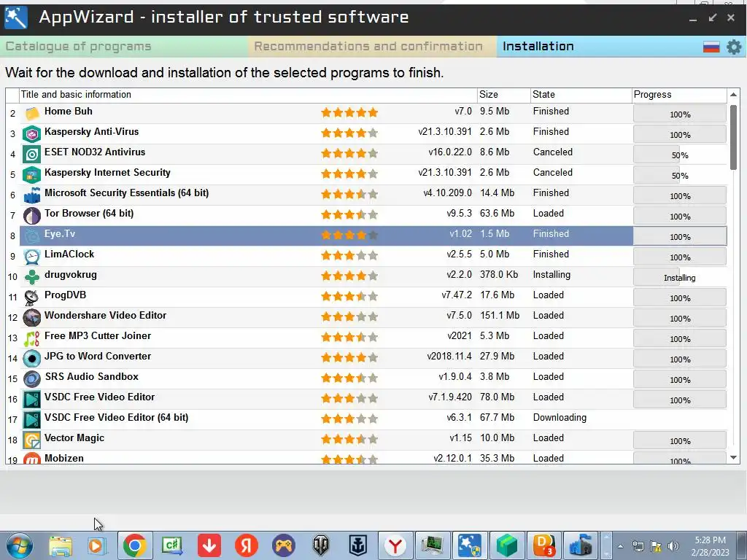Click the AppWizard taskbar button
Image resolution: width=747 pixels, height=560 pixels.
pos(470,545)
